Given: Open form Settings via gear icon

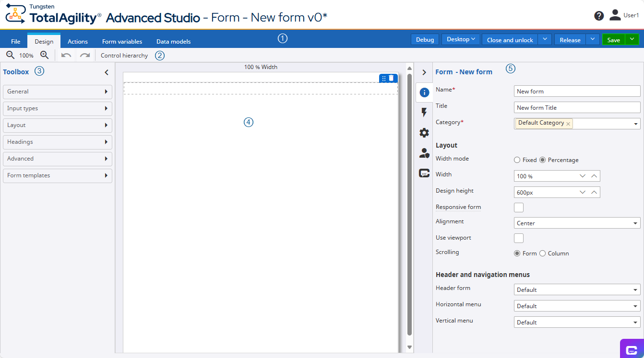Looking at the screenshot, I should (x=424, y=133).
